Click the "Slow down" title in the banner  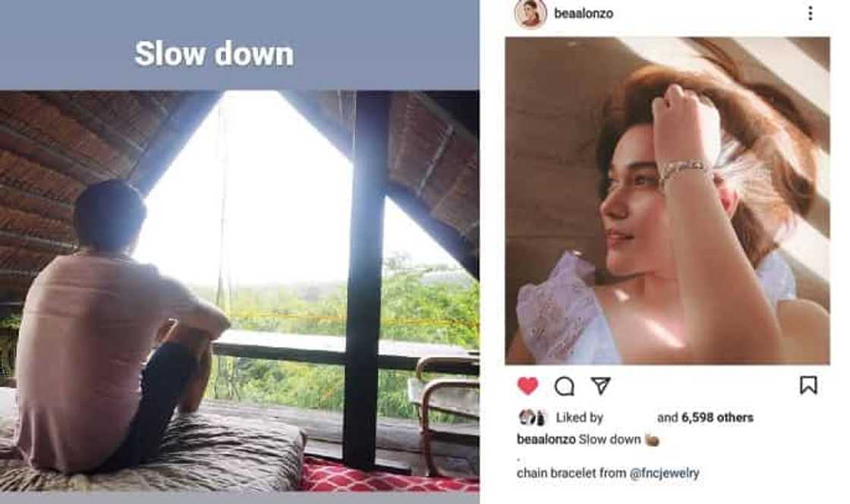click(x=214, y=54)
